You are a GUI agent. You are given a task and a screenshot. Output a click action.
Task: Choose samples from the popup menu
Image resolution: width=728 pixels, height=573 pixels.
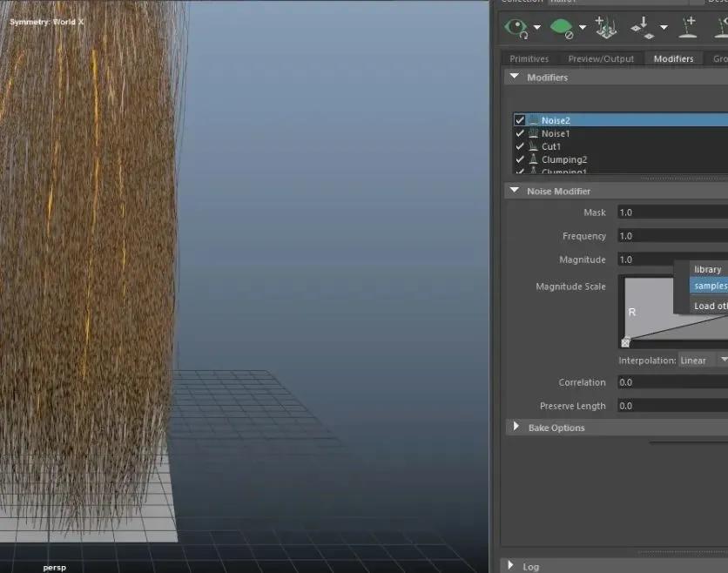(709, 286)
